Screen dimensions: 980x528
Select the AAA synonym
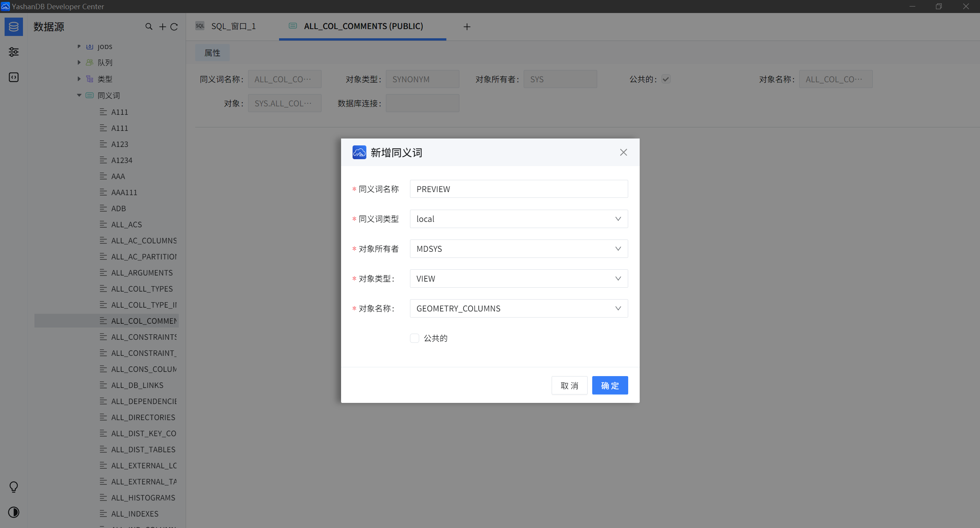tap(118, 176)
